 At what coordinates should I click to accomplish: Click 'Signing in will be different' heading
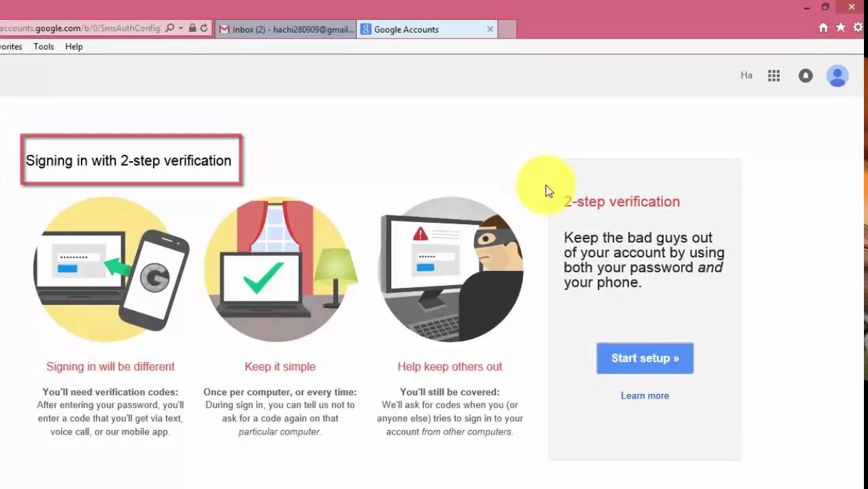[110, 366]
